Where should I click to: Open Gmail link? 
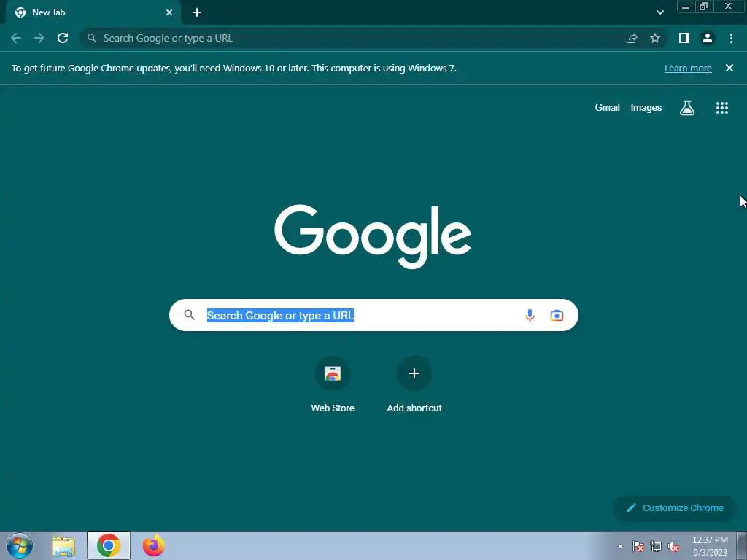(607, 108)
